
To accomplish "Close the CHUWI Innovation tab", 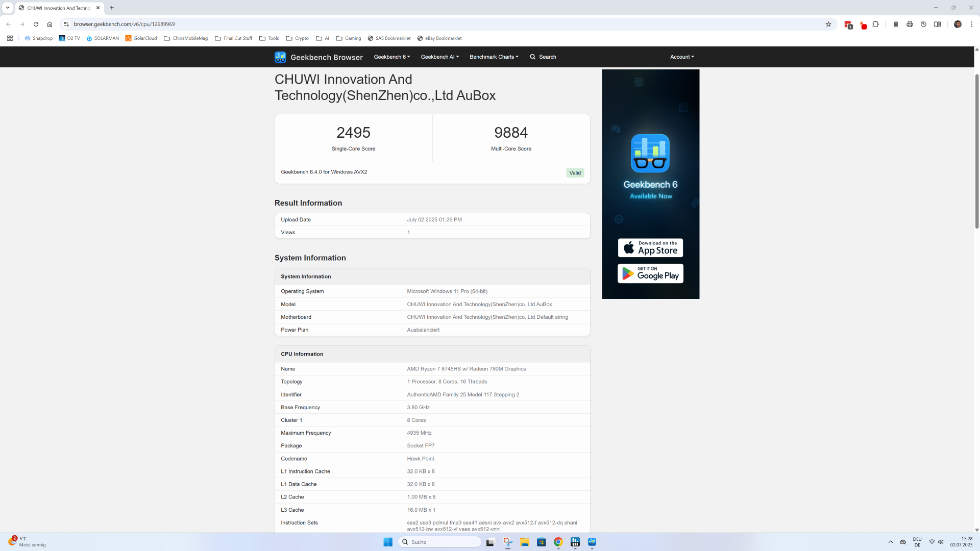I will (x=98, y=8).
